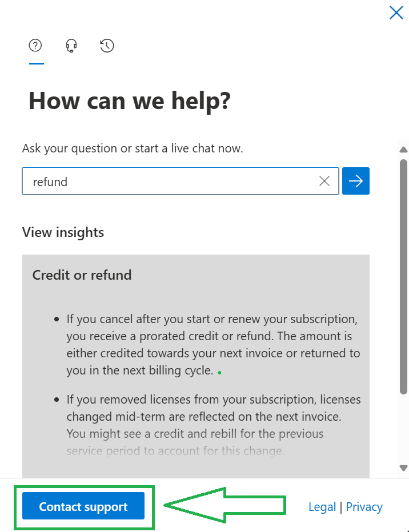Submit the question with the arrow button
Viewport: 409px width, 532px height.
click(356, 181)
